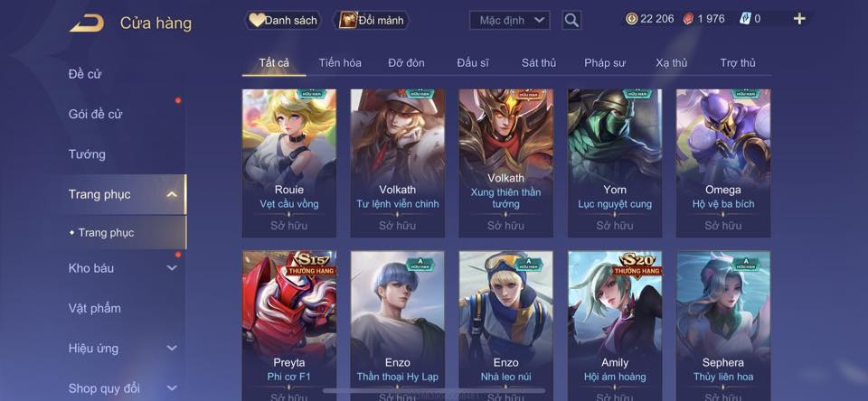The image size is (868, 401).
Task: Tap the voucher ticket icon
Action: click(x=744, y=19)
